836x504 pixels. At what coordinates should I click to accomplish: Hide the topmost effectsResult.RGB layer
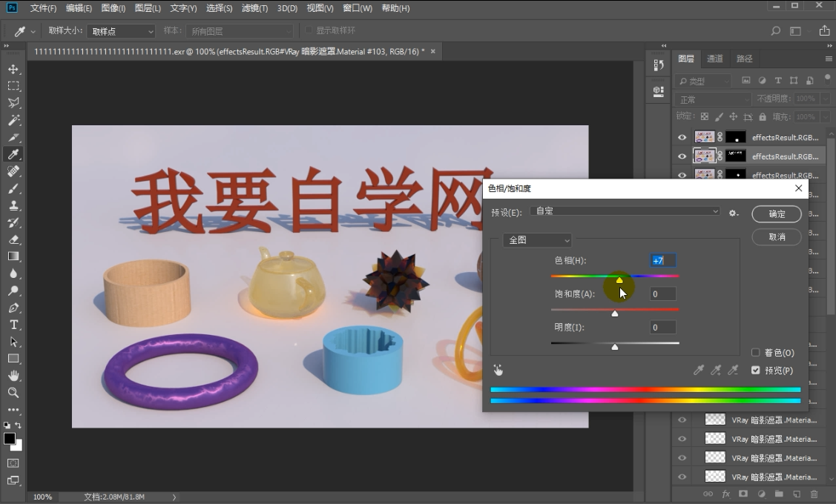pos(682,136)
